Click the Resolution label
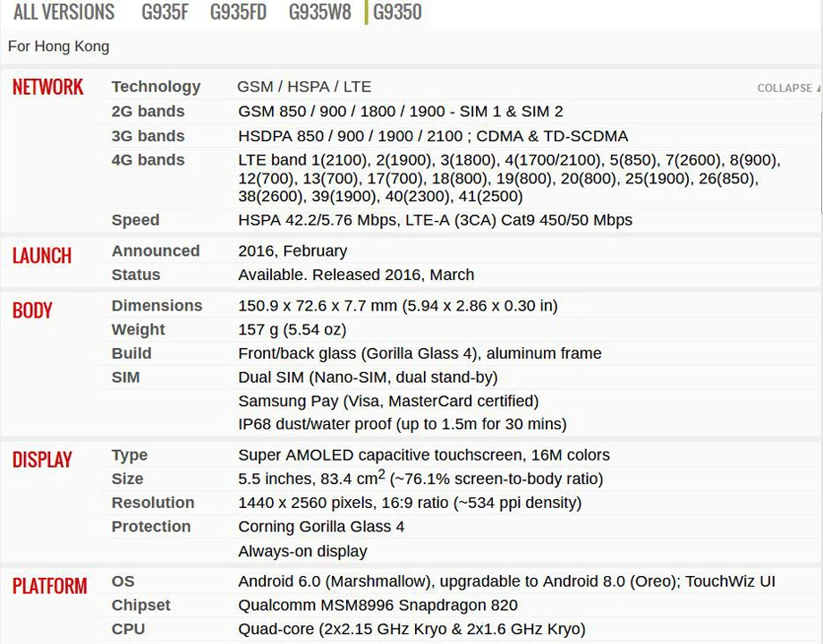The height and width of the screenshot is (644, 823). [153, 503]
